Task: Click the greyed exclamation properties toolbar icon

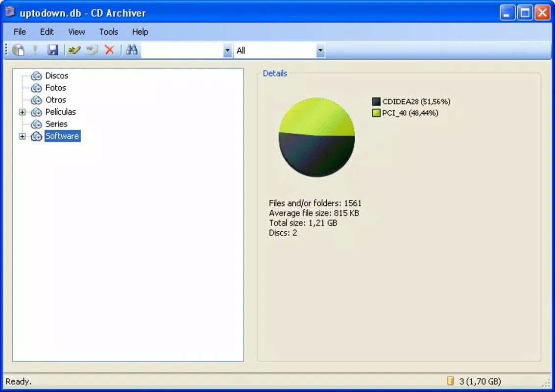Action: click(x=35, y=50)
